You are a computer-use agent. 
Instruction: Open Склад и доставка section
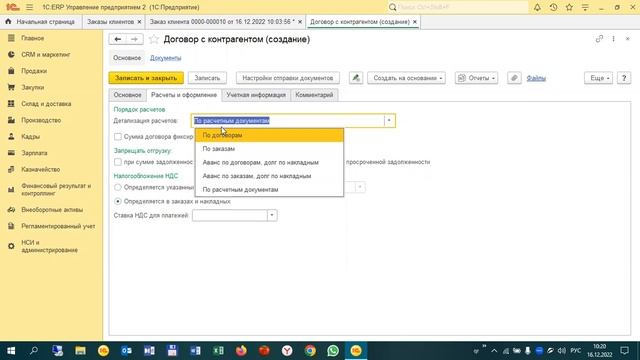pos(46,104)
